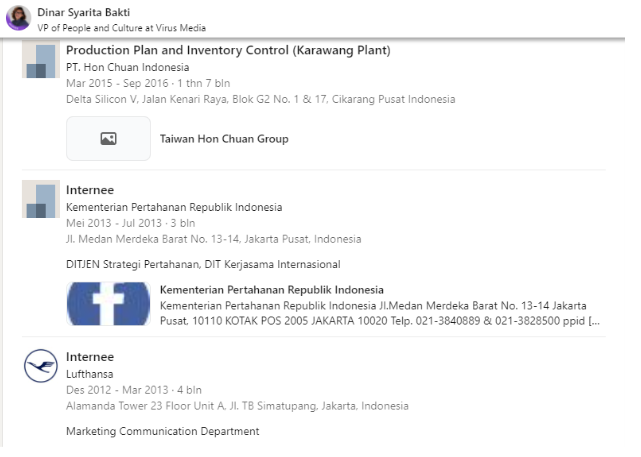641x457 pixels.
Task: Click the image placeholder media icon
Action: pos(108,139)
